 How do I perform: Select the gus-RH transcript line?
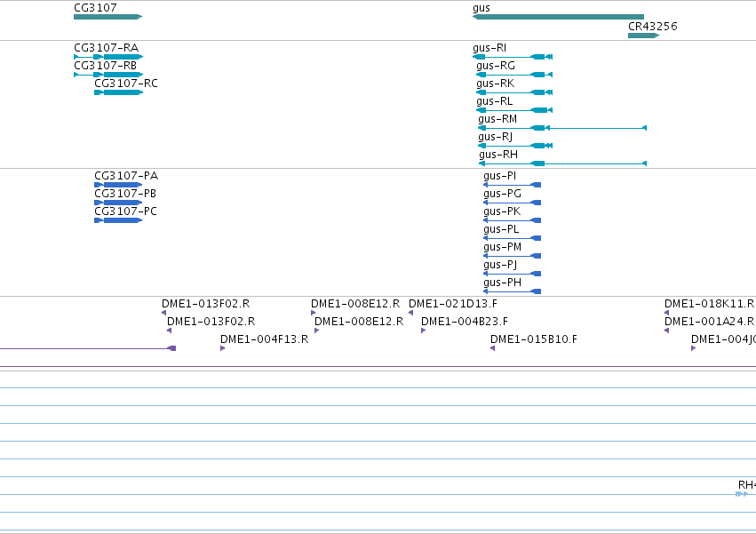click(x=562, y=163)
